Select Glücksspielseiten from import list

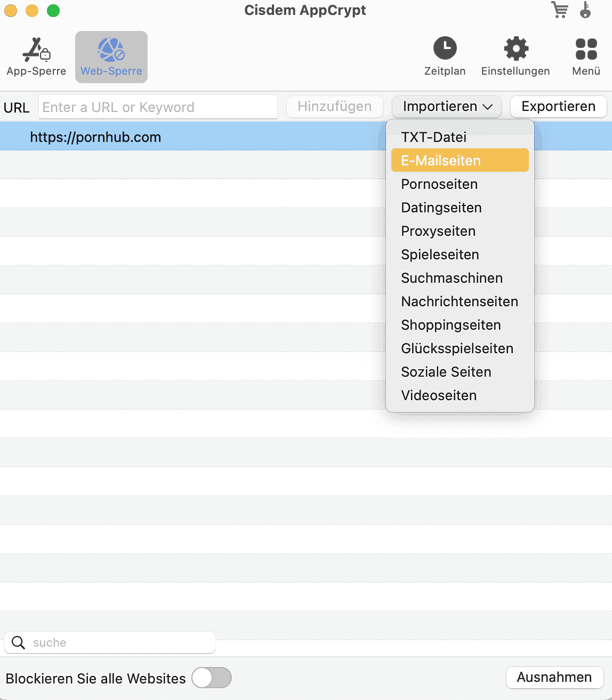coord(460,348)
